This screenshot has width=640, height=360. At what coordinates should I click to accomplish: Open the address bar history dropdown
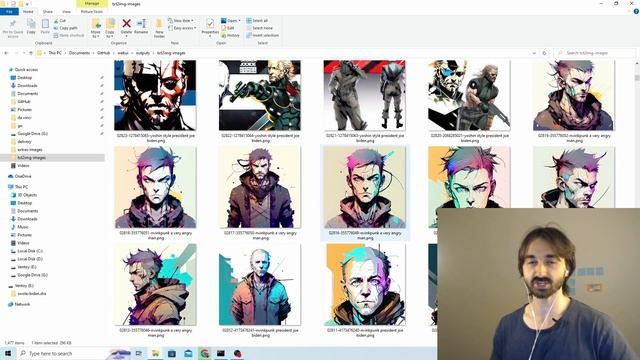pyautogui.click(x=534, y=53)
